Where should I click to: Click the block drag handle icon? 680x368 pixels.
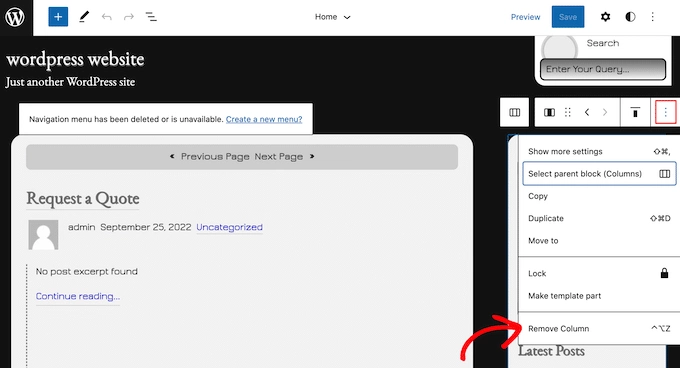pos(568,113)
